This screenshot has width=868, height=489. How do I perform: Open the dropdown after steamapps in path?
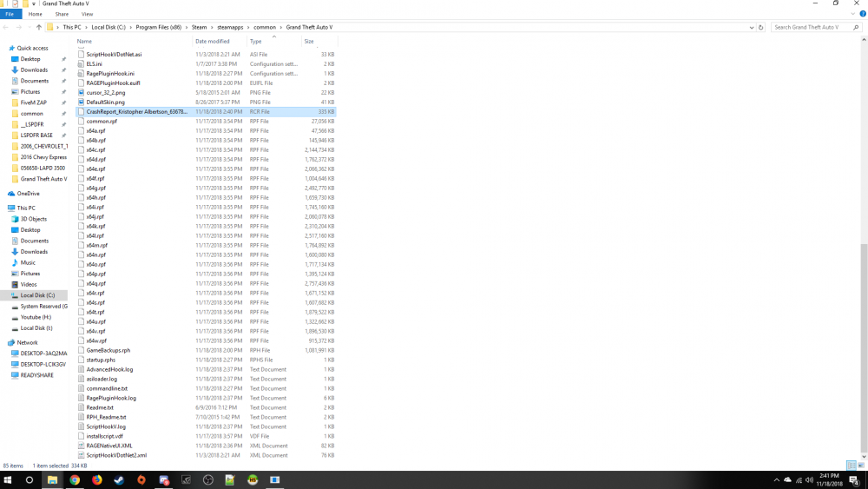coord(248,27)
